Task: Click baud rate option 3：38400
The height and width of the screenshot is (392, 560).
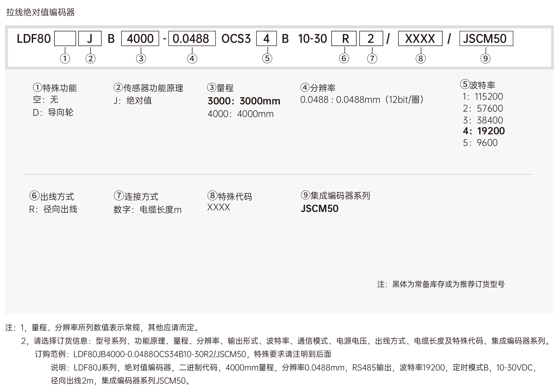Action: [x=483, y=120]
